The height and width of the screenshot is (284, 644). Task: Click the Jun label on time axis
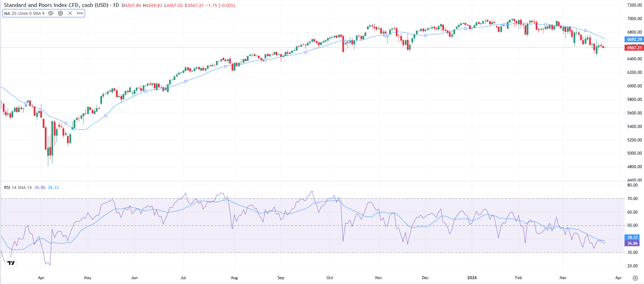(x=134, y=278)
